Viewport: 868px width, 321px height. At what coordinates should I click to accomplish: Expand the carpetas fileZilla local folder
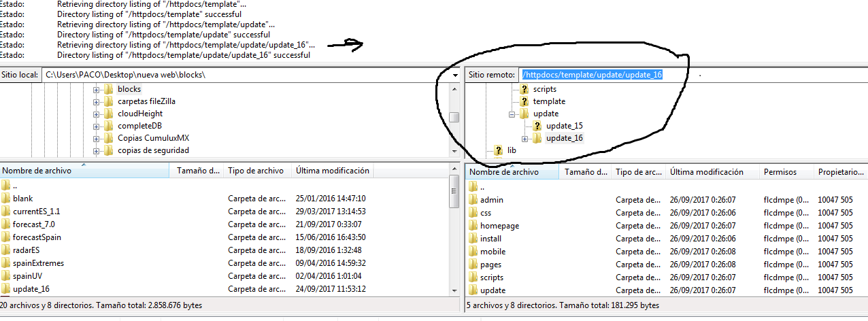tap(96, 102)
